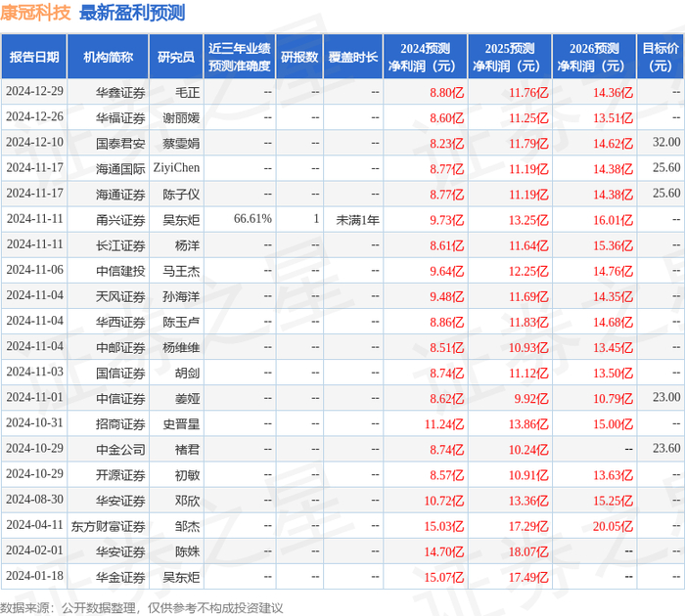Select institution 甬兴证券
The width and height of the screenshot is (685, 616).
pyautogui.click(x=120, y=220)
